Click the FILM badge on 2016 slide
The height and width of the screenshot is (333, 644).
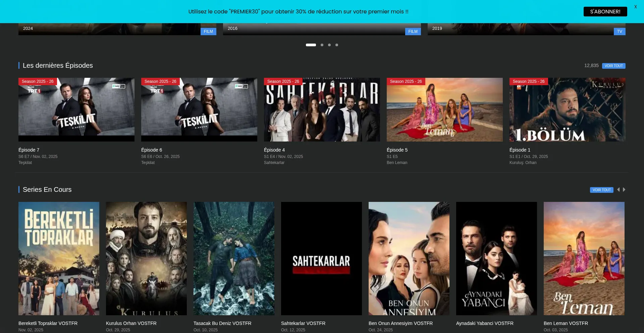tap(413, 32)
